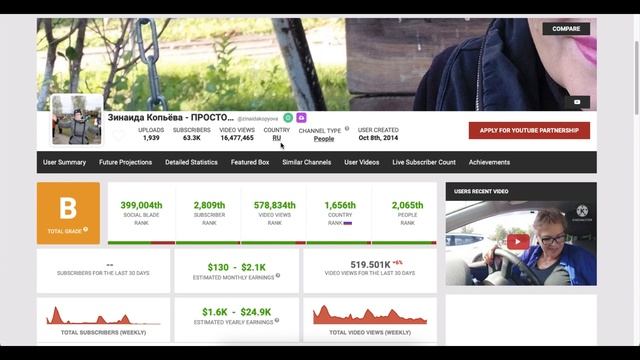
Task: Open the Achievements tab
Action: tap(489, 162)
